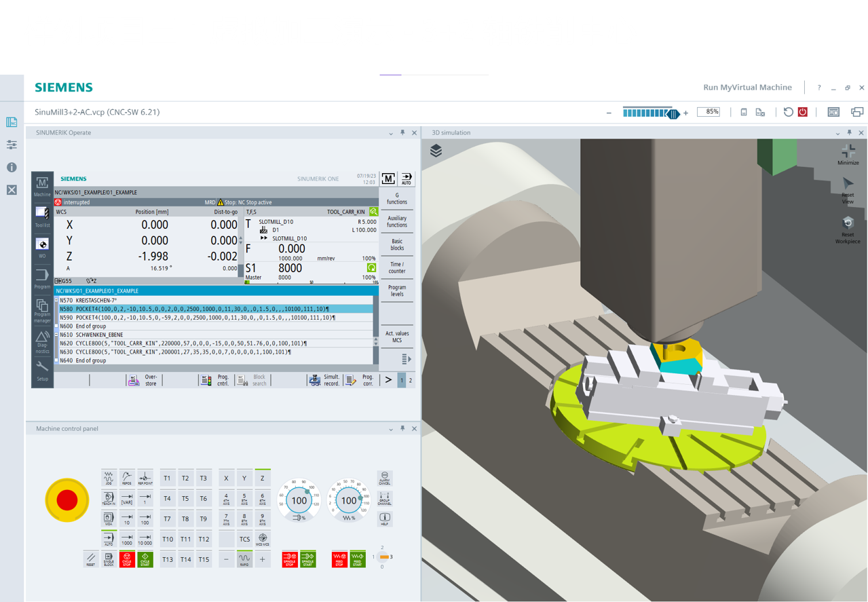Viewport: 868px width, 602px height.
Task: Click the green CYCLE START key
Action: click(145, 559)
